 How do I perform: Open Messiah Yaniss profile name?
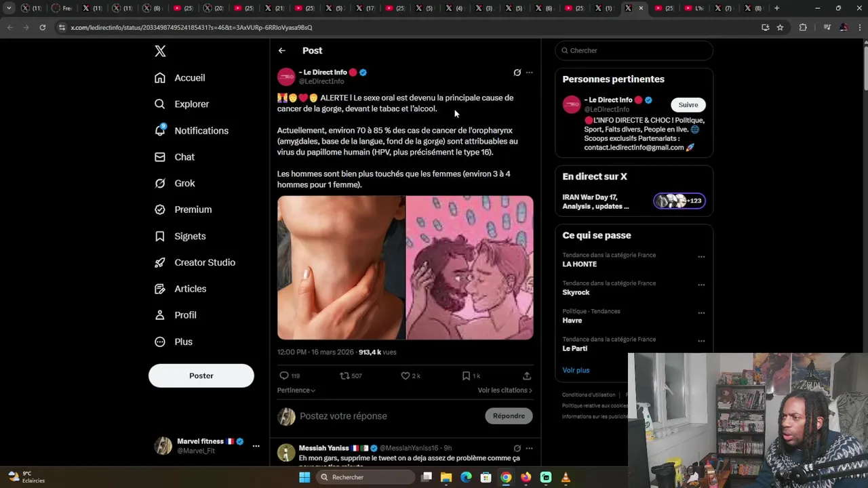coord(323,449)
